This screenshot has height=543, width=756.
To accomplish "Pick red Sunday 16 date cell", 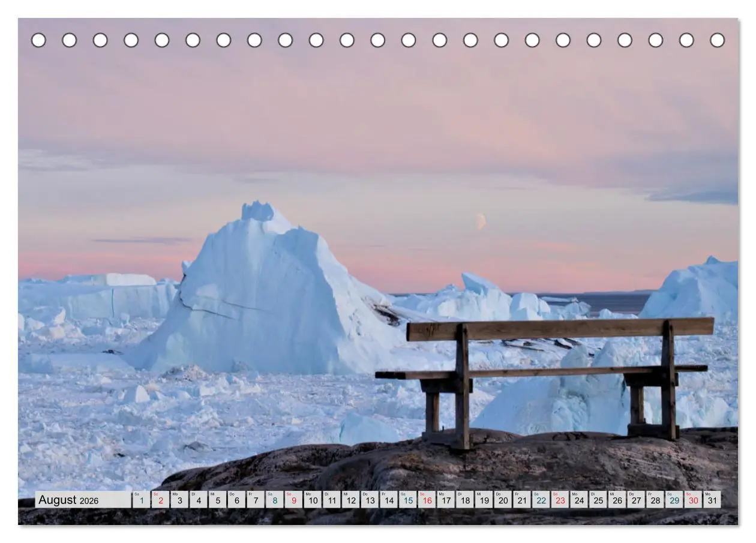I will click(427, 500).
